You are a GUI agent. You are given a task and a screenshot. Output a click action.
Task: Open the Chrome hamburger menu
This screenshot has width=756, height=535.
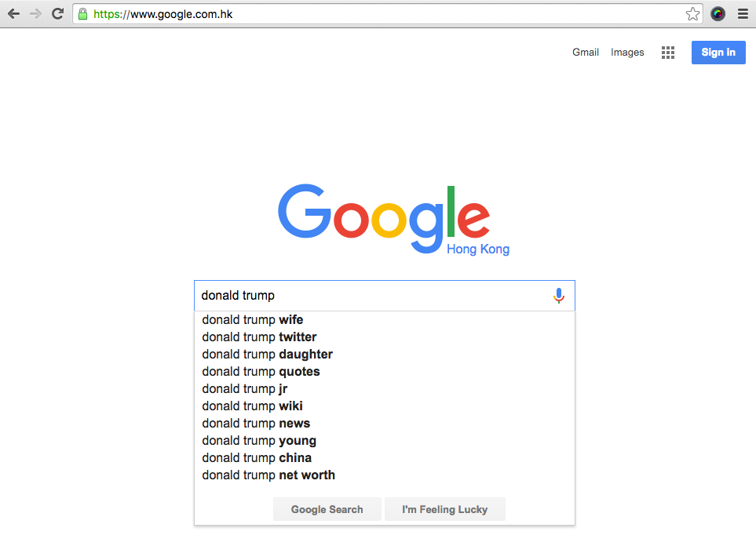click(743, 14)
